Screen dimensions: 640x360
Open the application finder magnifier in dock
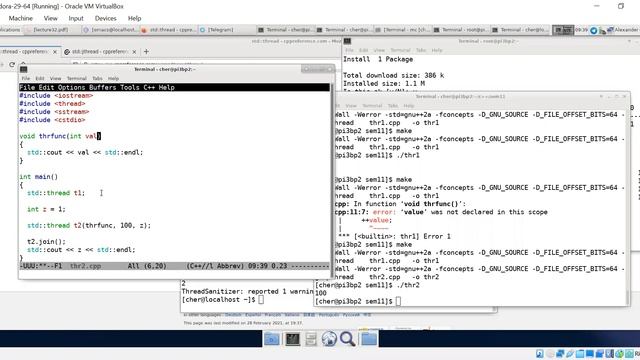(x=347, y=339)
